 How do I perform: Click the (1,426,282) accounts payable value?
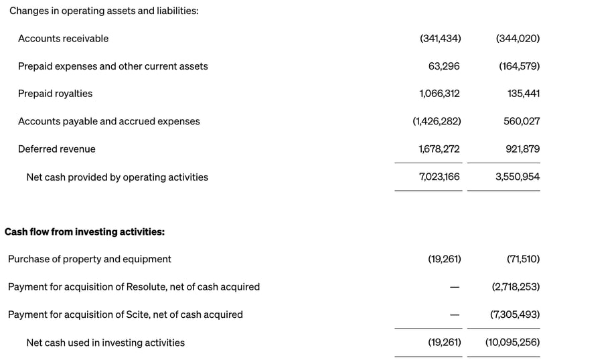(x=437, y=122)
